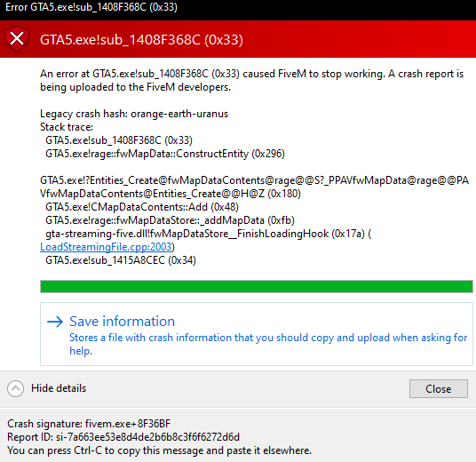Select the first sub_1408F368C (0x33) stack line
476x462 pixels.
pos(119,140)
